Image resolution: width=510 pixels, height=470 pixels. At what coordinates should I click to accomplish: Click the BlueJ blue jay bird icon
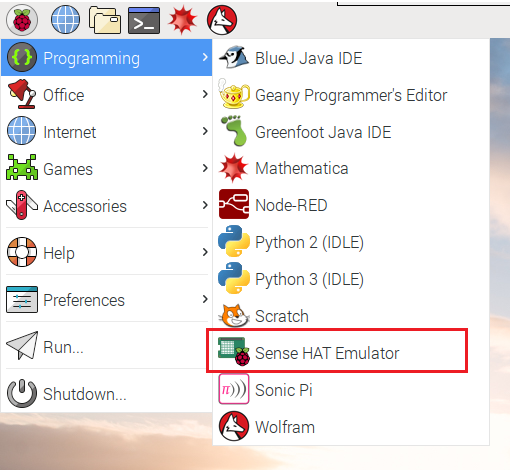(x=234, y=57)
